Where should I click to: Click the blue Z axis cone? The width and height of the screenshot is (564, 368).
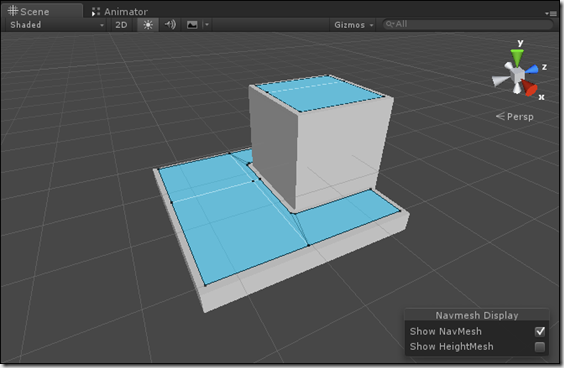coord(532,69)
